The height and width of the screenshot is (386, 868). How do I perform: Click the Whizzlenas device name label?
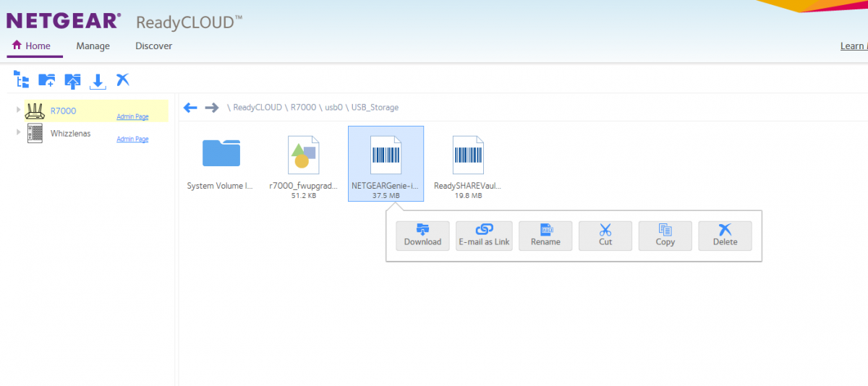pyautogui.click(x=71, y=133)
